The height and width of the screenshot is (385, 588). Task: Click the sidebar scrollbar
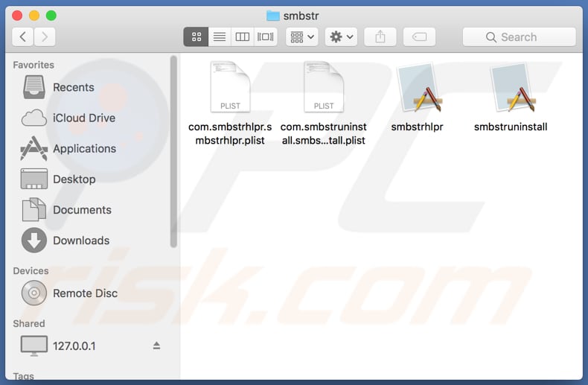click(x=174, y=149)
